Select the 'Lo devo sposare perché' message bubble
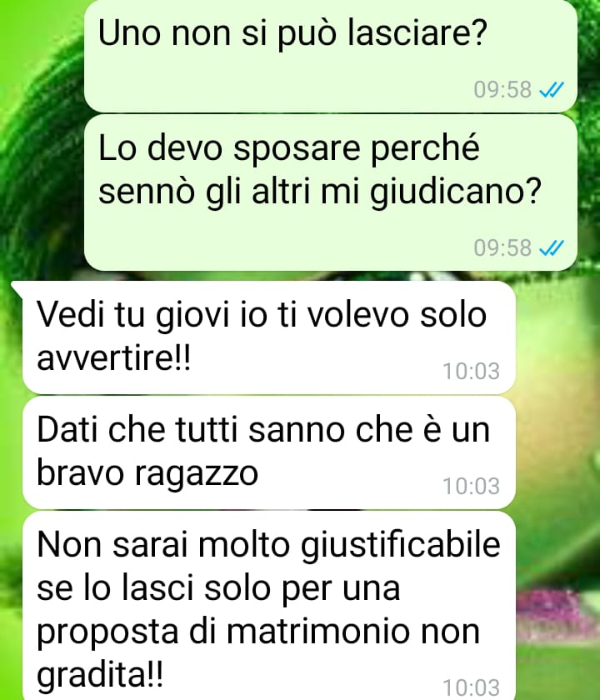Image resolution: width=600 pixels, height=700 pixels. 330,192
